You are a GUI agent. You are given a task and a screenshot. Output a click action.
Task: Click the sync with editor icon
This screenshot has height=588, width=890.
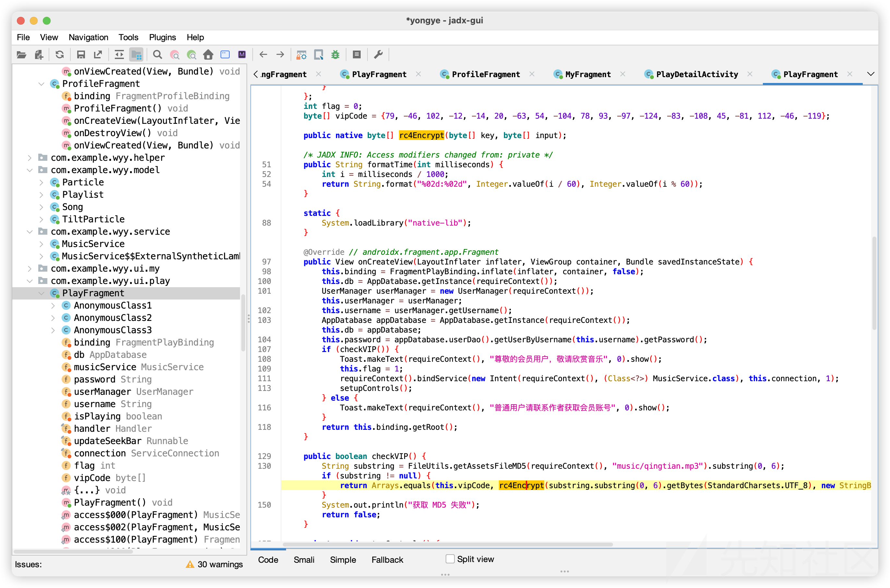point(119,55)
